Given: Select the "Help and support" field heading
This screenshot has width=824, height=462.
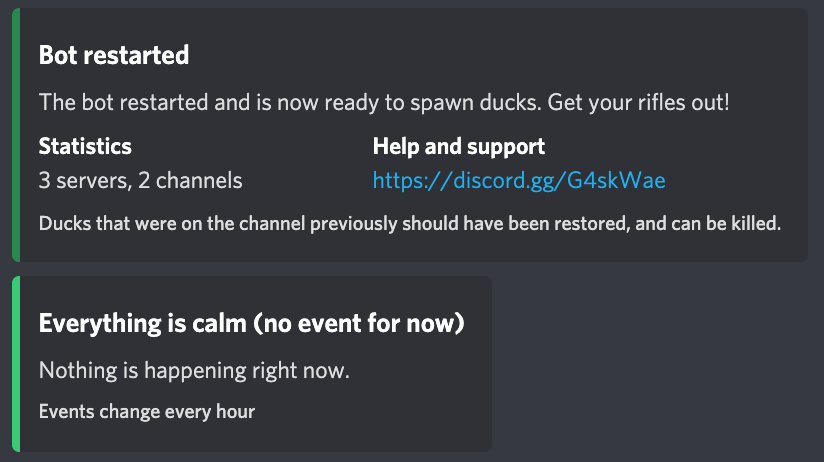Looking at the screenshot, I should [458, 147].
